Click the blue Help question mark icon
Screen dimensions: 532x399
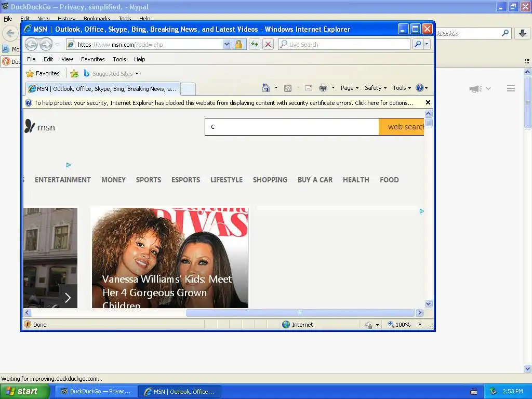click(420, 88)
